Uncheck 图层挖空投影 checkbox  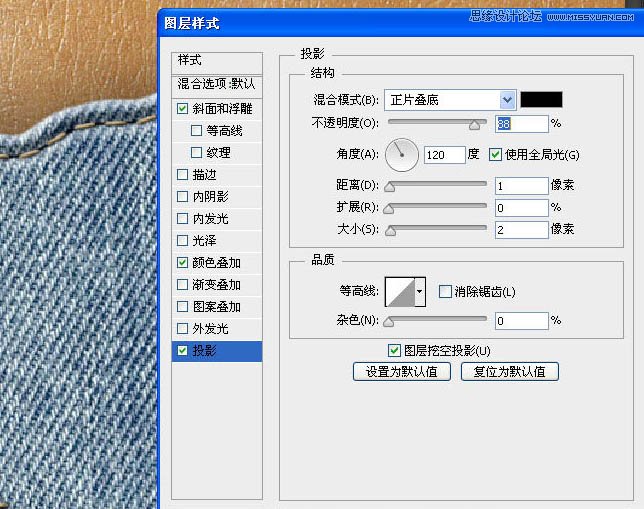(x=394, y=350)
